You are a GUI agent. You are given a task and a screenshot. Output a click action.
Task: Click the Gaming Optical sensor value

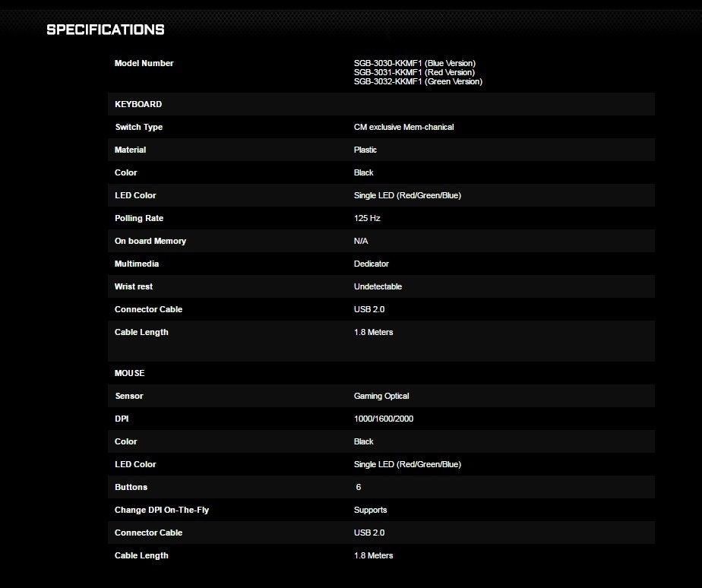381,396
